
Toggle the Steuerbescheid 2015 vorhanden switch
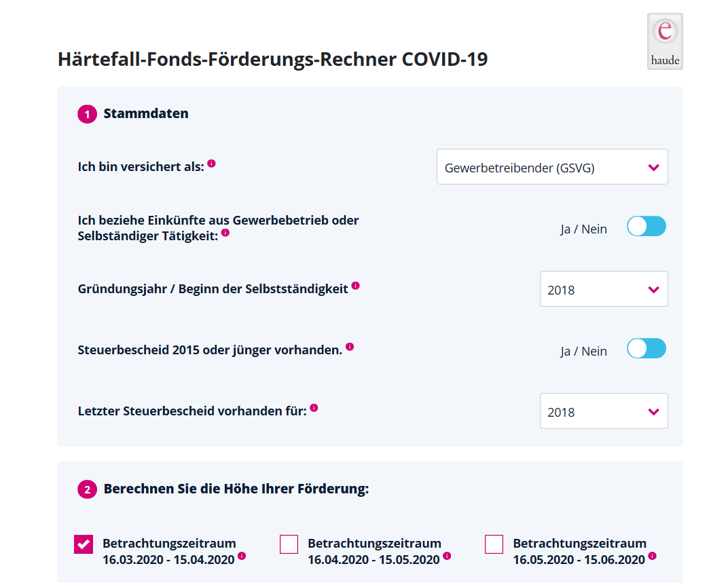click(x=647, y=349)
